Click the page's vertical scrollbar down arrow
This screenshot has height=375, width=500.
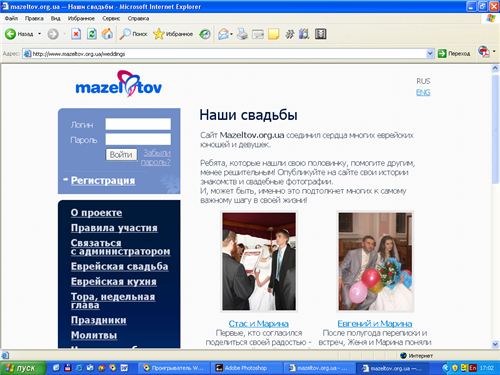point(495,344)
